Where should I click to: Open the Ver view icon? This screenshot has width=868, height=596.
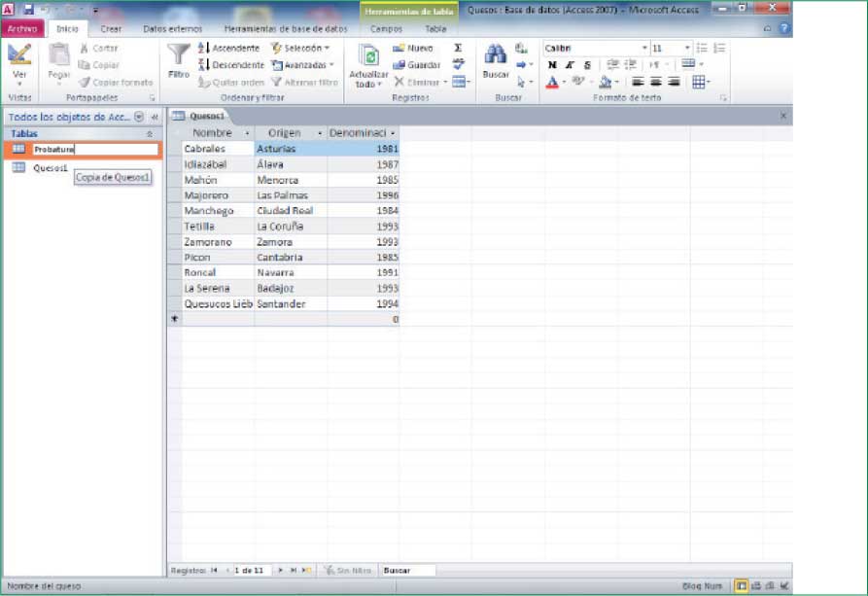tap(19, 54)
